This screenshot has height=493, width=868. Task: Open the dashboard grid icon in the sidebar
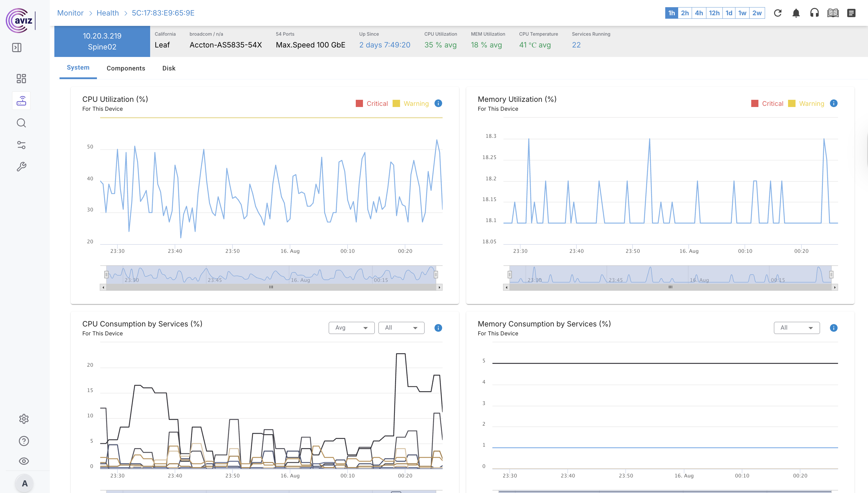(x=21, y=79)
